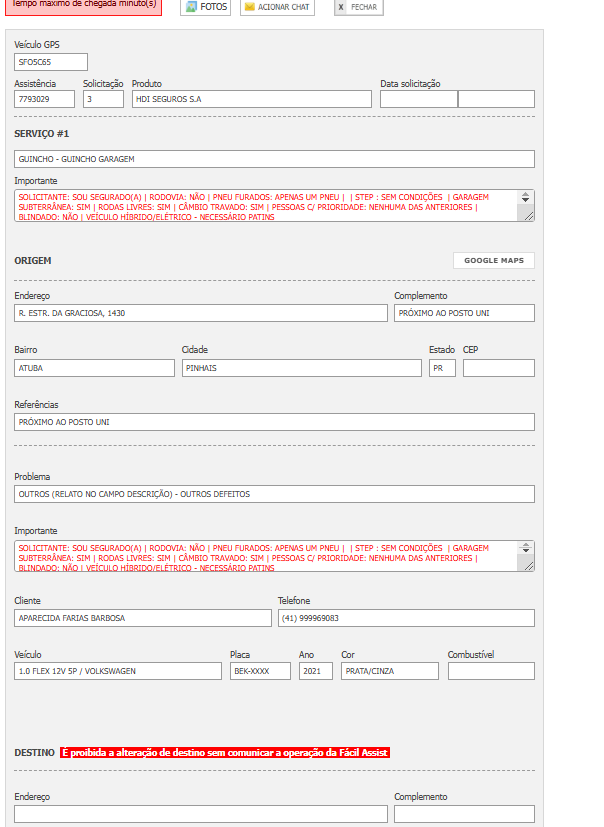Close the form with FECHAR

[358, 7]
